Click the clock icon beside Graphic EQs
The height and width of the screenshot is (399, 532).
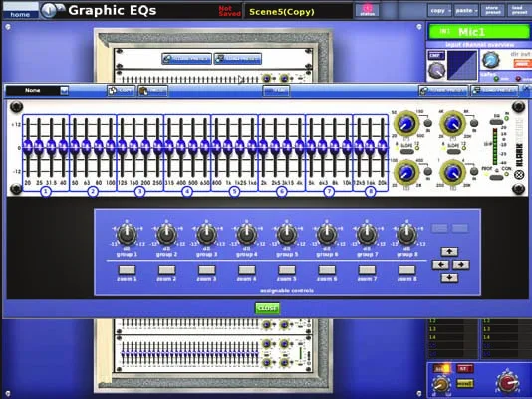pos(49,11)
